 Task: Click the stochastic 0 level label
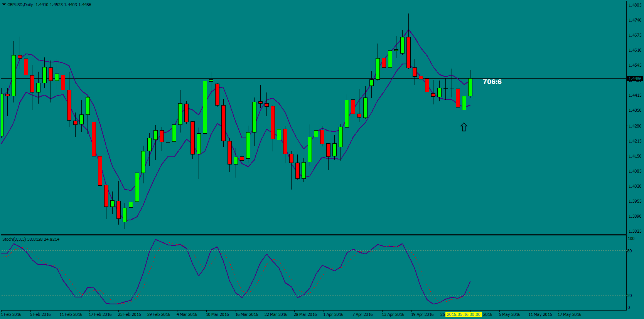(x=629, y=307)
